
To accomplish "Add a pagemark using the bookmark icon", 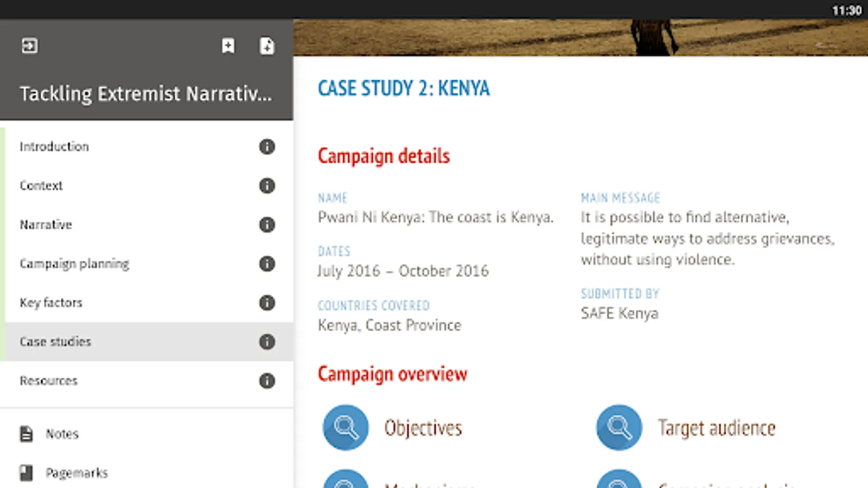I will click(x=228, y=46).
